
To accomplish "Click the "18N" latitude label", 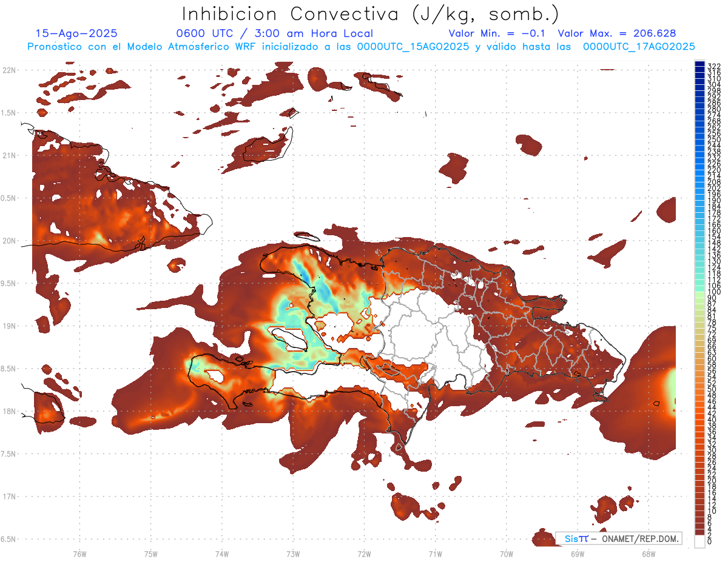I will pyautogui.click(x=10, y=411).
